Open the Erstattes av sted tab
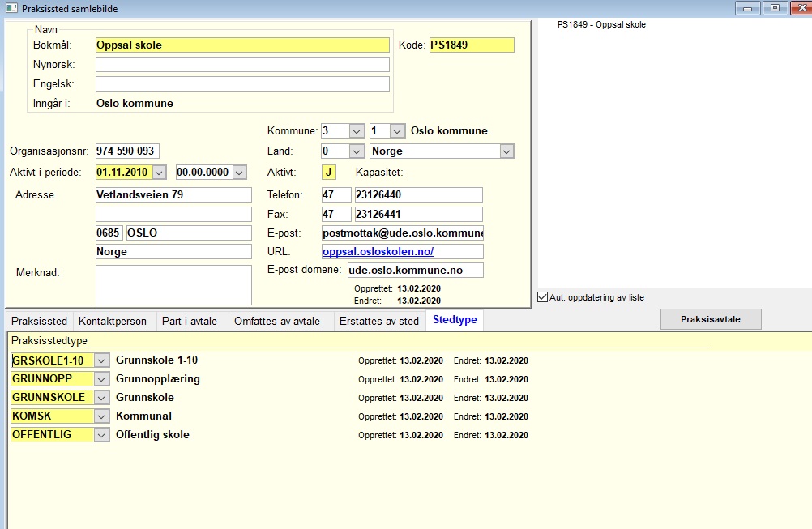Screen dimensions: 812x529 [379, 321]
